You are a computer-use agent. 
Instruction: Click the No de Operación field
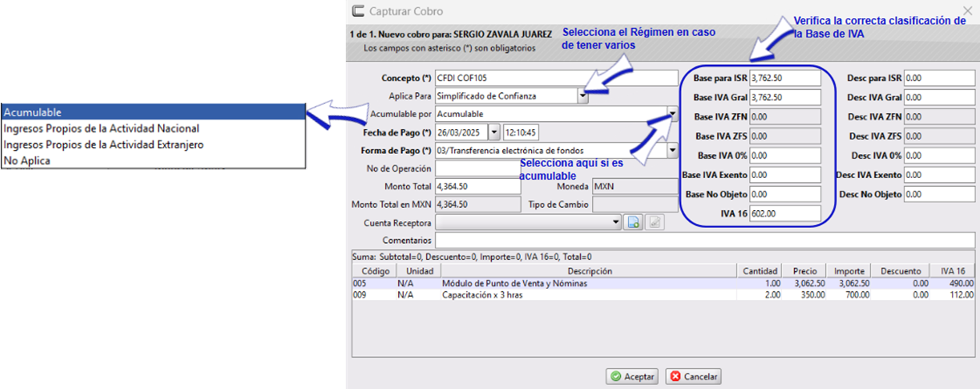point(478,168)
